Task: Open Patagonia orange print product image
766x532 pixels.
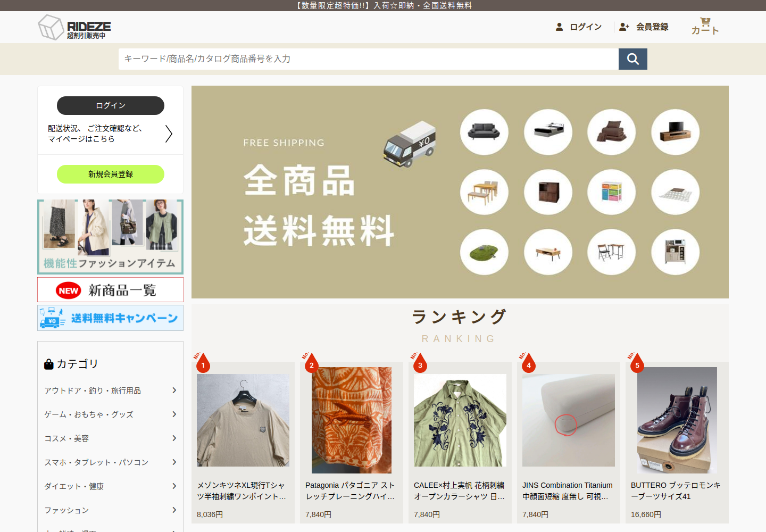Action: pyautogui.click(x=352, y=420)
